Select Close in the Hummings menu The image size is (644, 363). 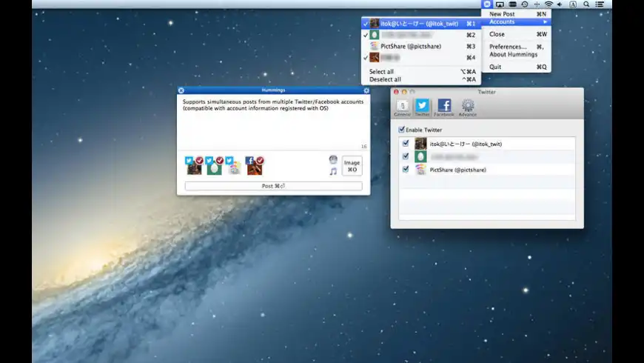coord(516,34)
